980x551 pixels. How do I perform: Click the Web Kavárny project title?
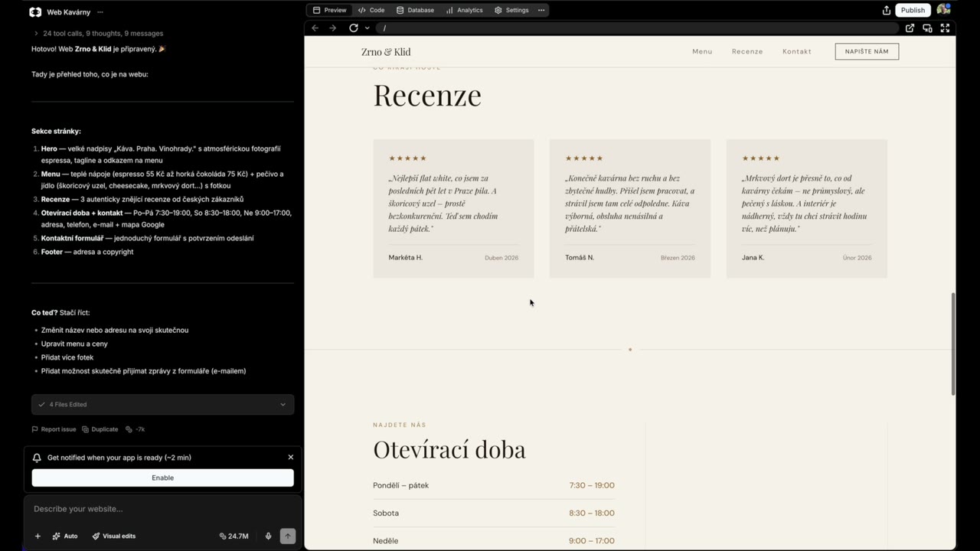[x=68, y=12]
